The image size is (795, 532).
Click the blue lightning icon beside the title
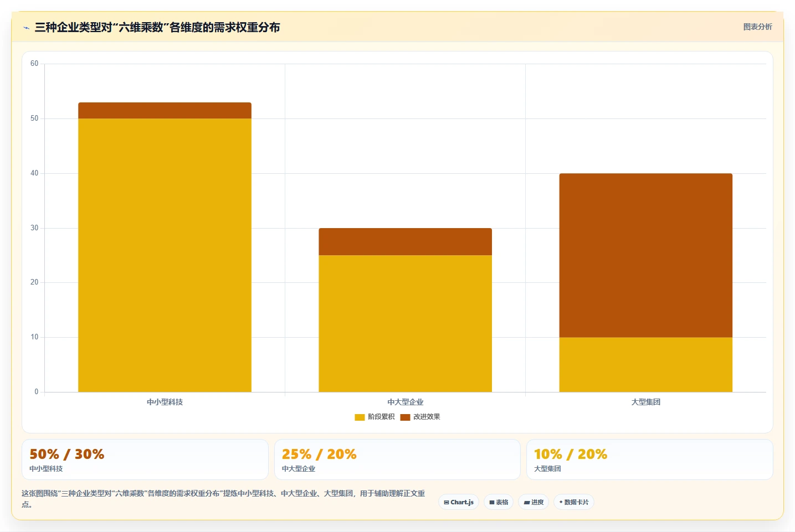click(26, 28)
